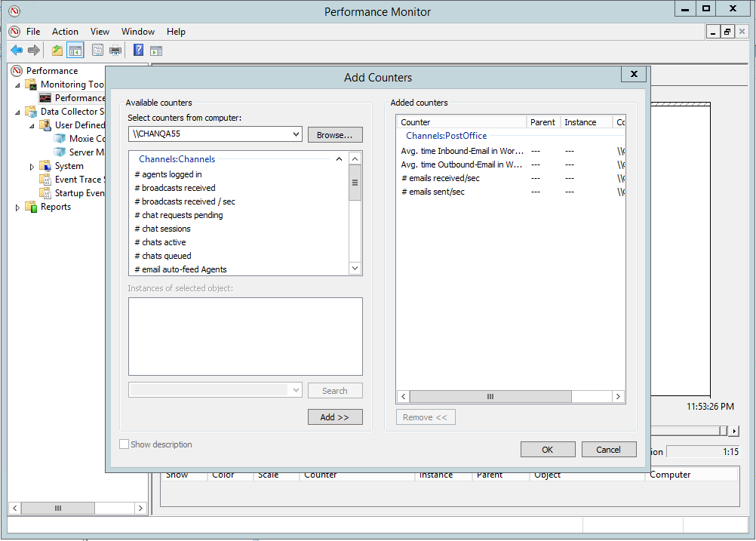The height and width of the screenshot is (541, 756).
Task: Click the Export toolbar printer icon
Action: (x=115, y=50)
